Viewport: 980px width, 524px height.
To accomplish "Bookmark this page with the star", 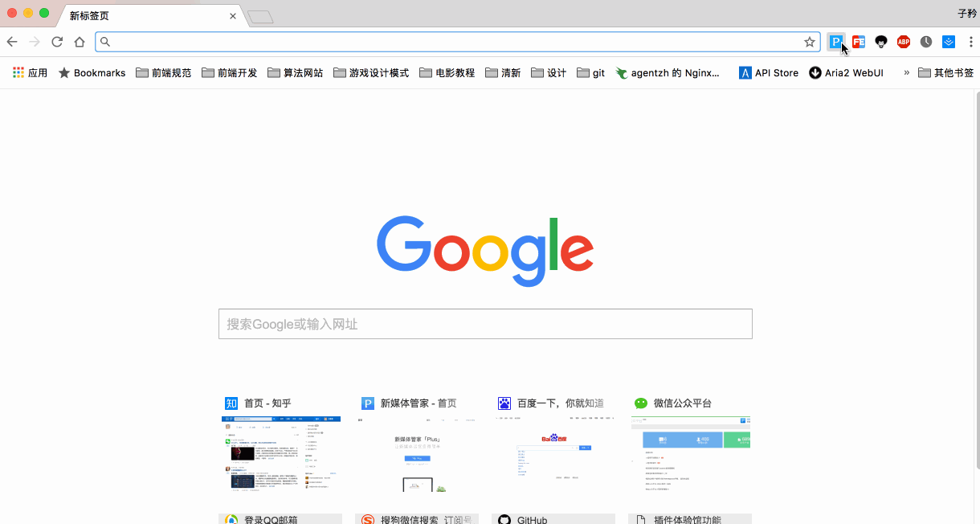I will [x=810, y=42].
